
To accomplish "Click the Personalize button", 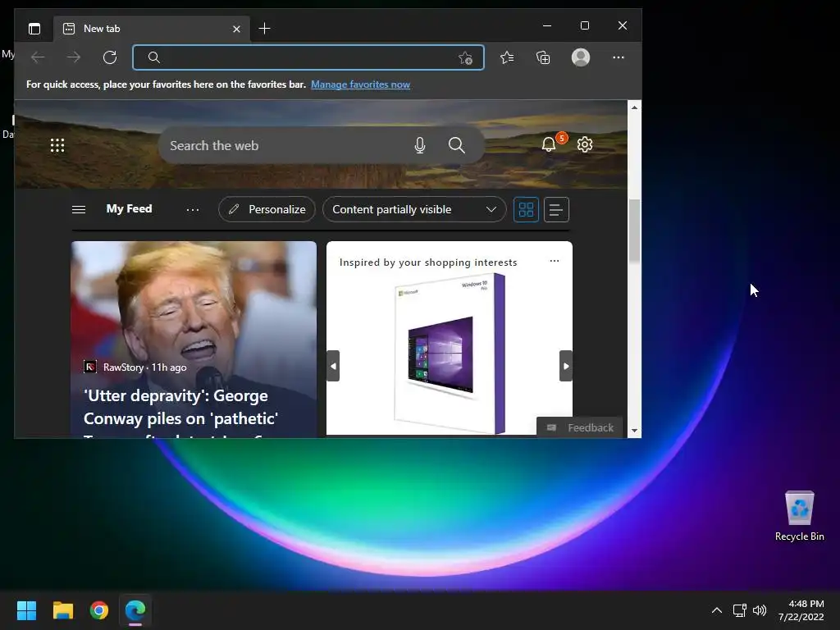I will pyautogui.click(x=267, y=209).
